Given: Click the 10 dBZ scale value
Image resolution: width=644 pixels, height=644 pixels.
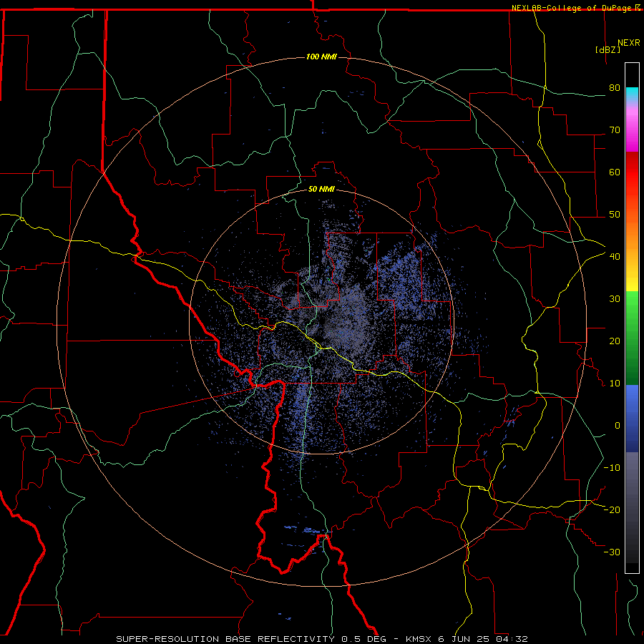Looking at the screenshot, I should click(615, 384).
